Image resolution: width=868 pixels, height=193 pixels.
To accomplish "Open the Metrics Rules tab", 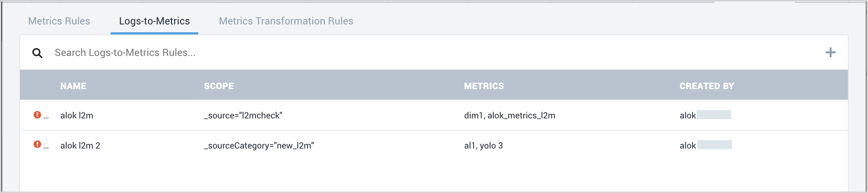I will click(59, 21).
